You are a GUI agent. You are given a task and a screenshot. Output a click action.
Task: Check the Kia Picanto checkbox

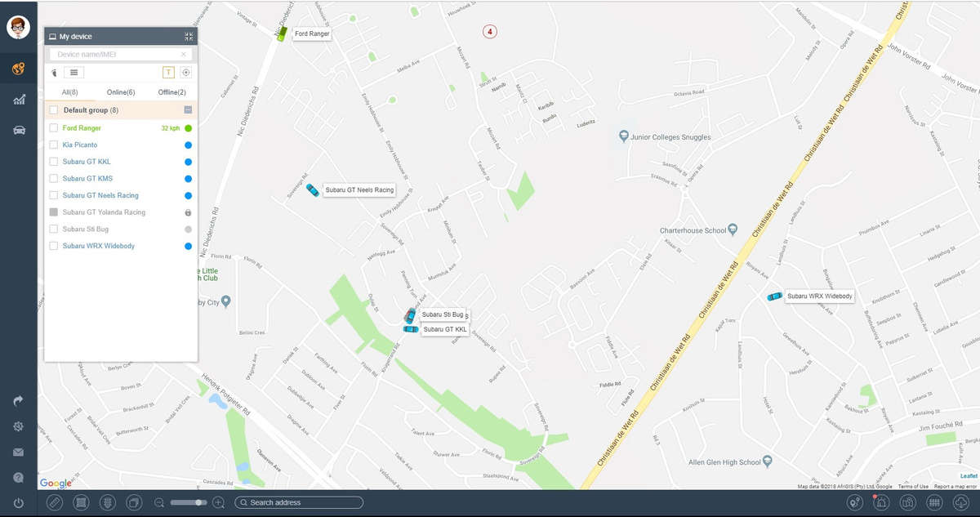coord(54,145)
